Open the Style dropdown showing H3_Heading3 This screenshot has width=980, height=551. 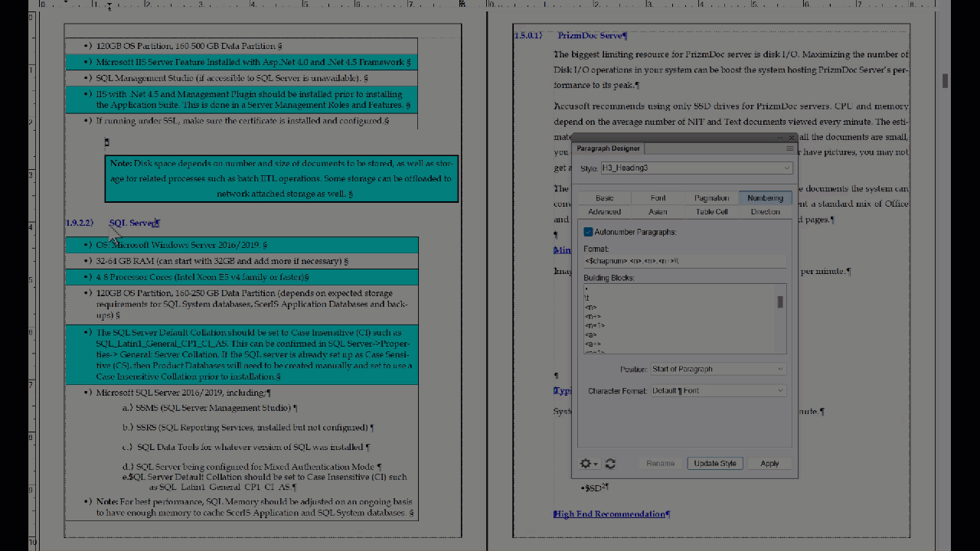point(696,168)
